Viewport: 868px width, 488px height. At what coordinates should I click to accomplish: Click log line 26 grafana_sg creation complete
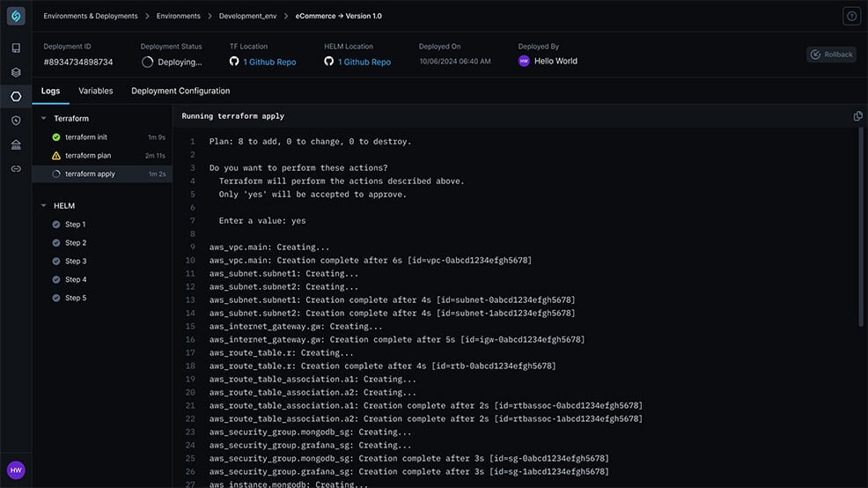408,472
